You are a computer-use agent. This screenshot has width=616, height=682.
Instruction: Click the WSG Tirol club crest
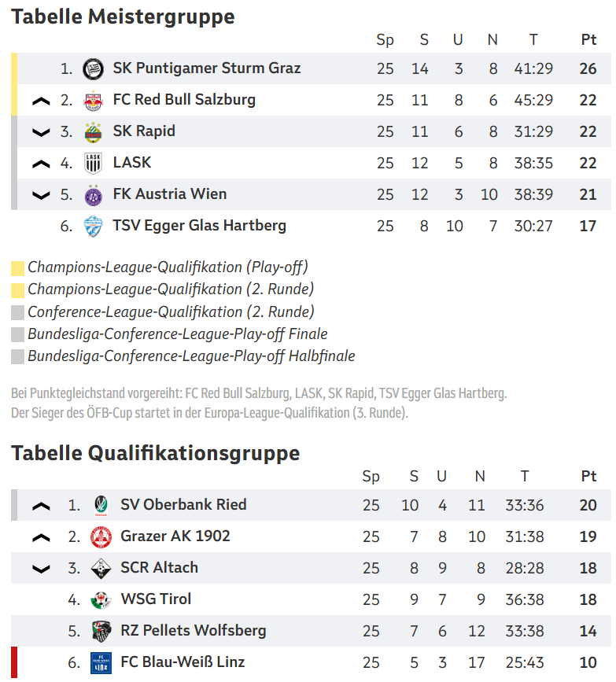click(x=101, y=599)
